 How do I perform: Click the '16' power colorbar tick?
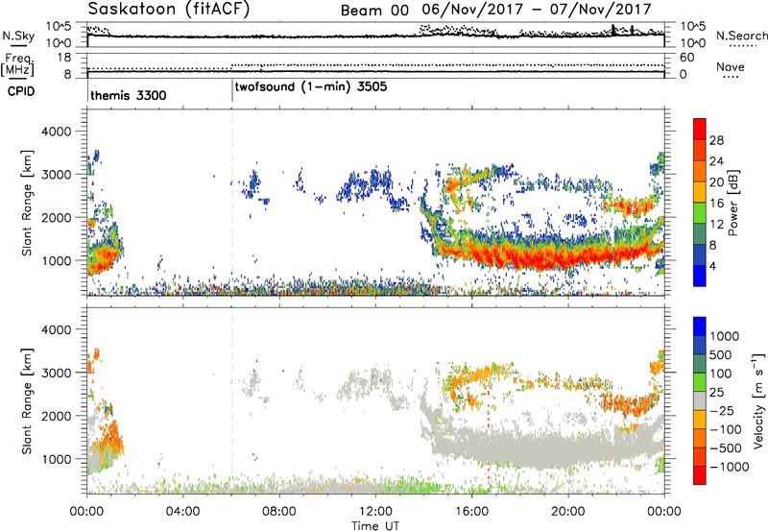click(x=716, y=204)
